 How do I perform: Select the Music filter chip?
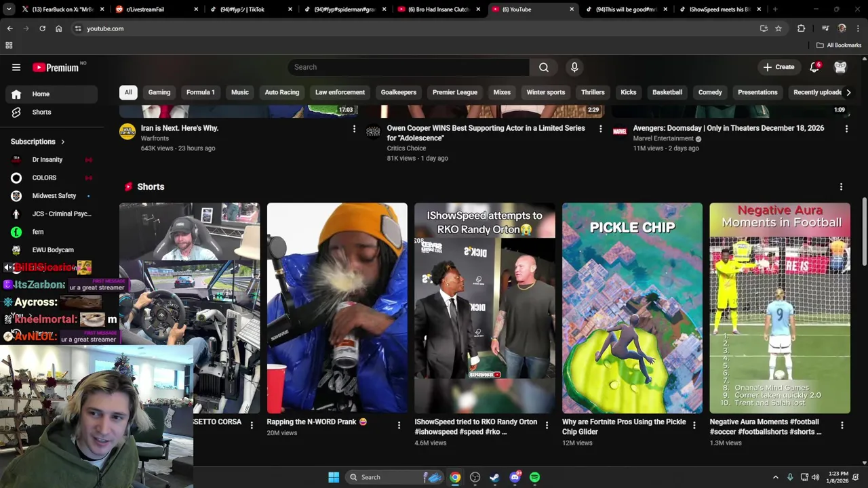coord(240,92)
